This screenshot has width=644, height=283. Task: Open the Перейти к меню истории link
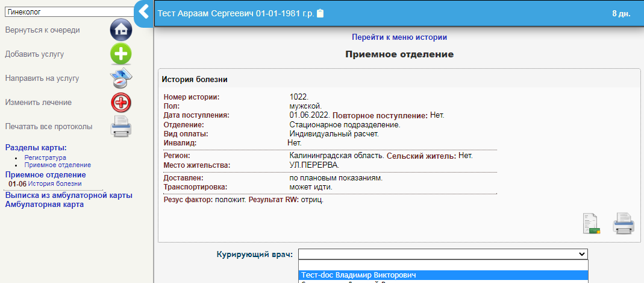click(x=399, y=37)
